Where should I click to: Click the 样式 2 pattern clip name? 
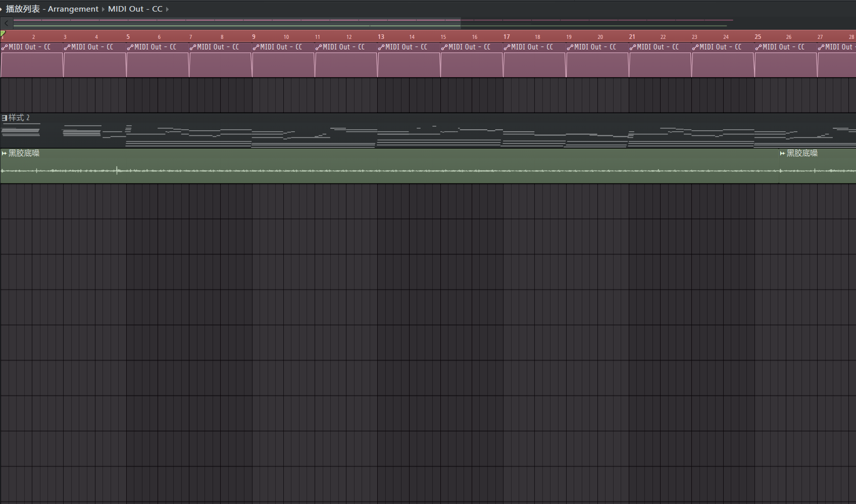19,118
